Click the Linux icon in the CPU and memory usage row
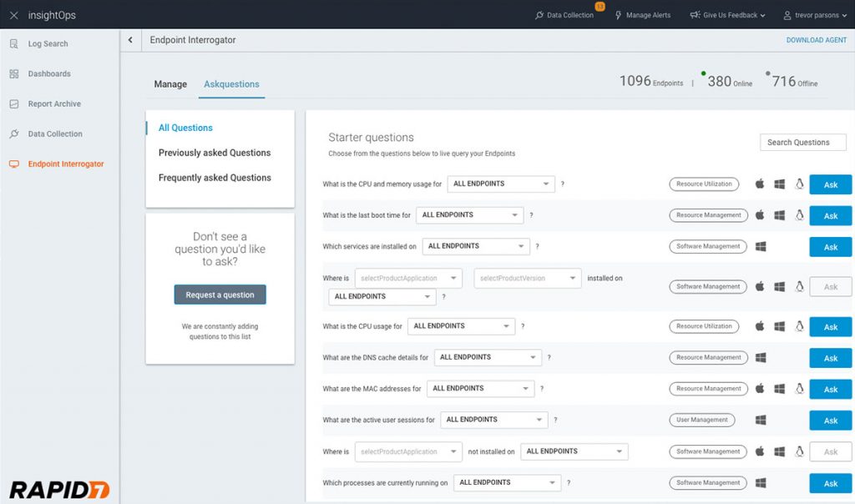The image size is (855, 504). 799,184
